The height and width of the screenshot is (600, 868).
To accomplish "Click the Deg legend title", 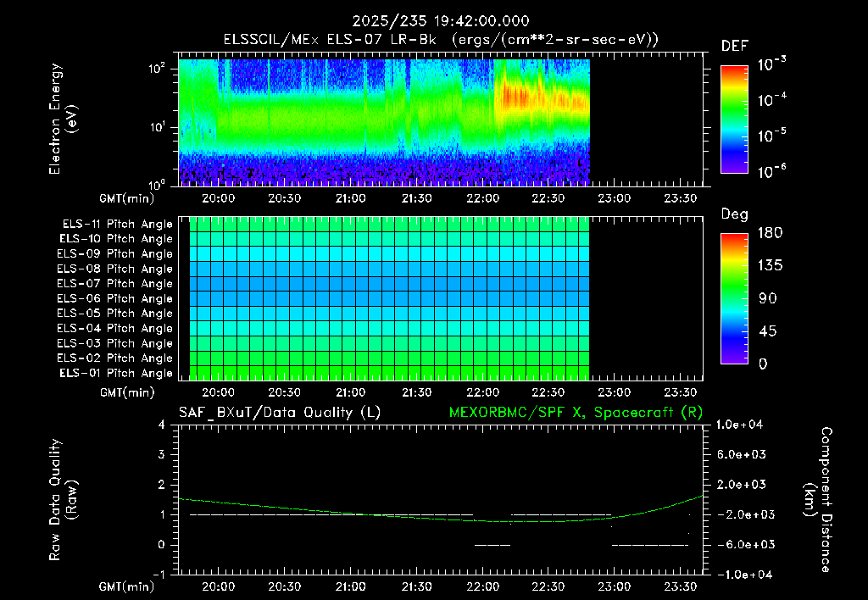I will 735,214.
